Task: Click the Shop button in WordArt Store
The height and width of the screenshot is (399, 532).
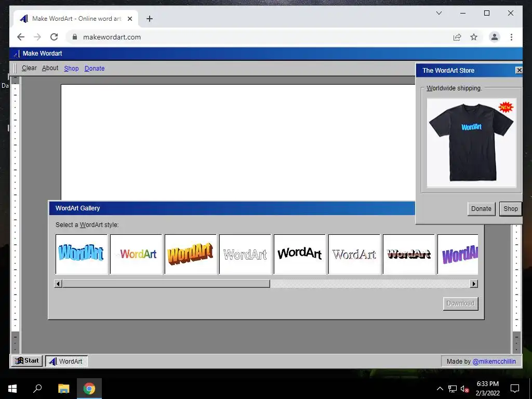Action: click(x=510, y=209)
